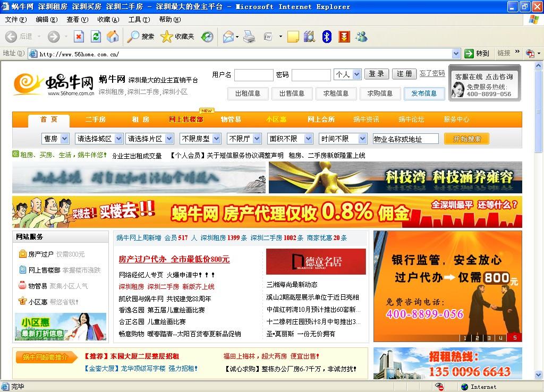The width and height of the screenshot is (544, 392).
Task: Click the green Go (转到) button
Action: tap(477, 54)
